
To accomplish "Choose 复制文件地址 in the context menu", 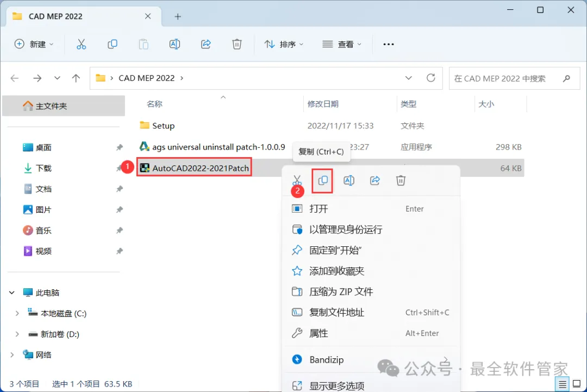I will [x=371, y=312].
